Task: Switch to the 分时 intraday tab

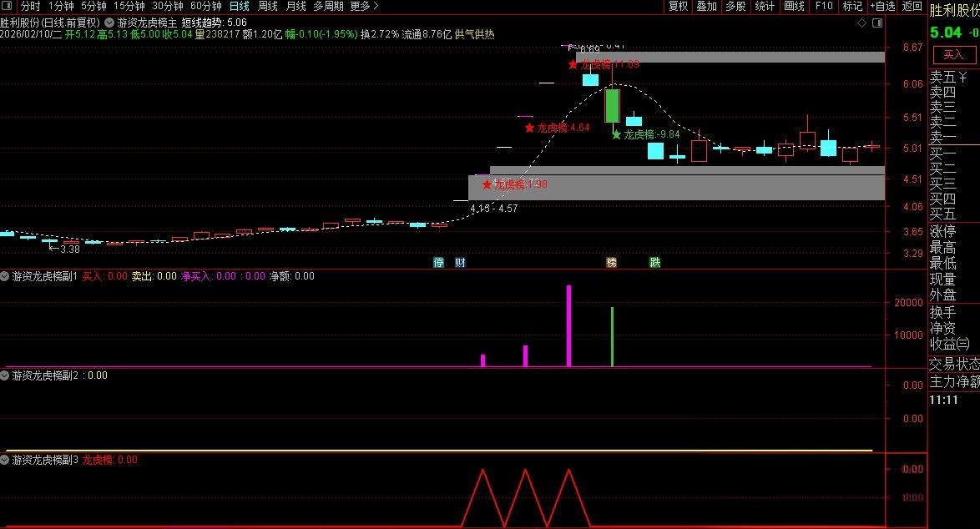Action: tap(30, 6)
